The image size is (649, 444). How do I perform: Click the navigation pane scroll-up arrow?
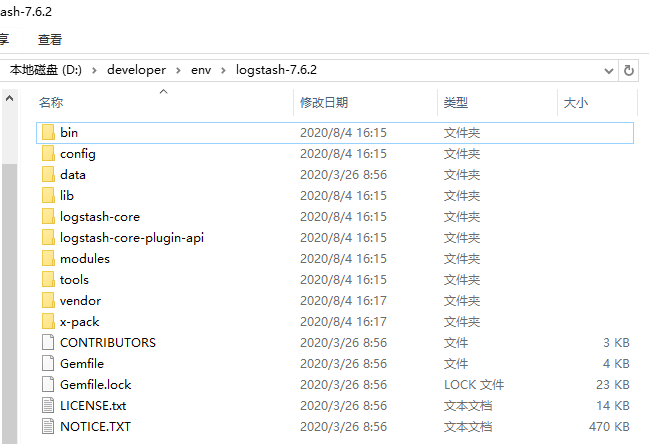(x=9, y=98)
